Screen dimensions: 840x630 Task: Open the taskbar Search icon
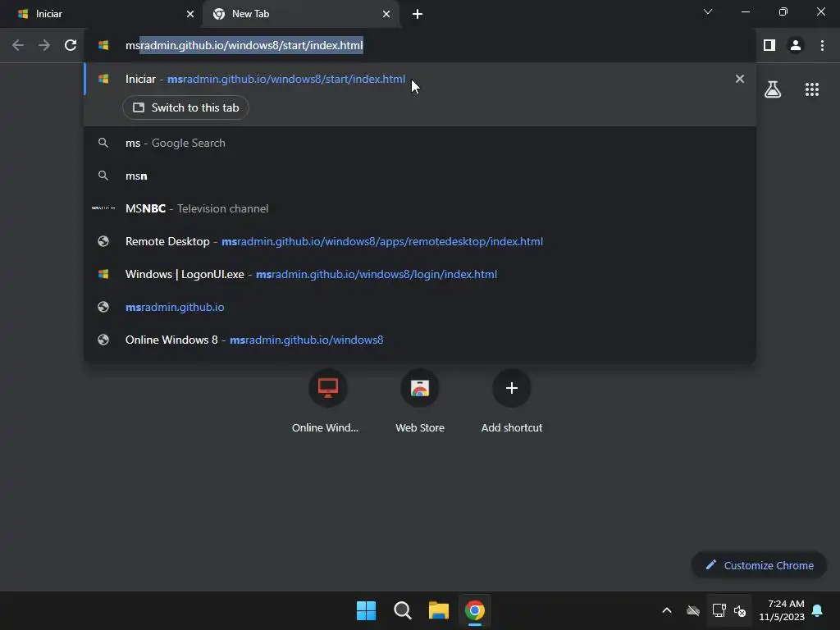click(402, 610)
